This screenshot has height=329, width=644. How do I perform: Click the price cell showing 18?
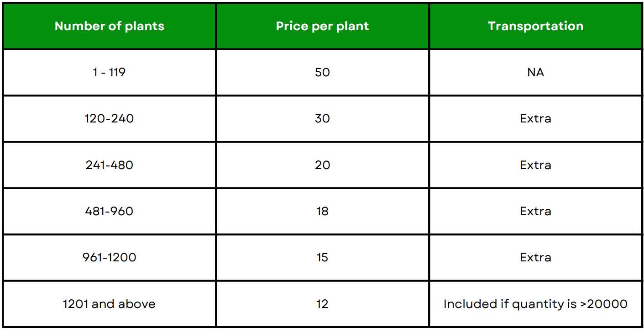[x=322, y=211]
